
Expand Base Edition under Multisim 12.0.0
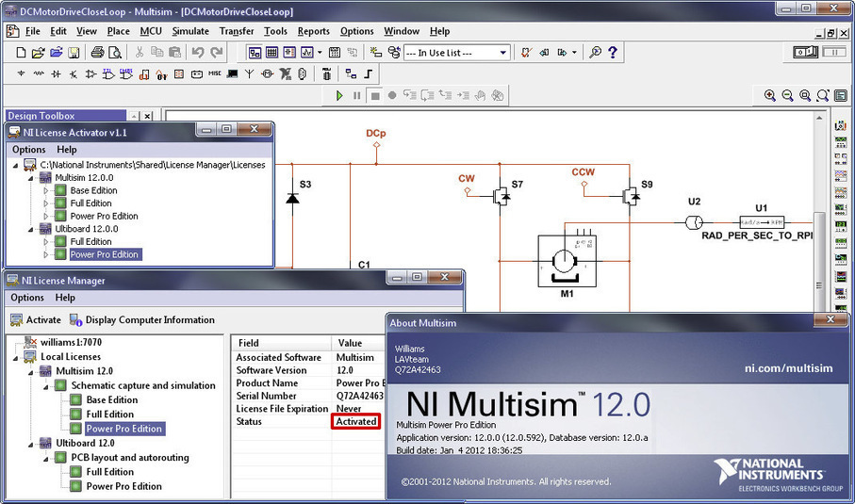[x=45, y=190]
